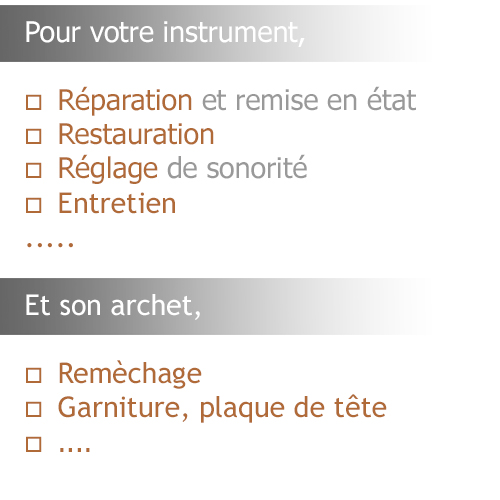Go to the Réglage link
The width and height of the screenshot is (500, 500).
click(x=108, y=170)
